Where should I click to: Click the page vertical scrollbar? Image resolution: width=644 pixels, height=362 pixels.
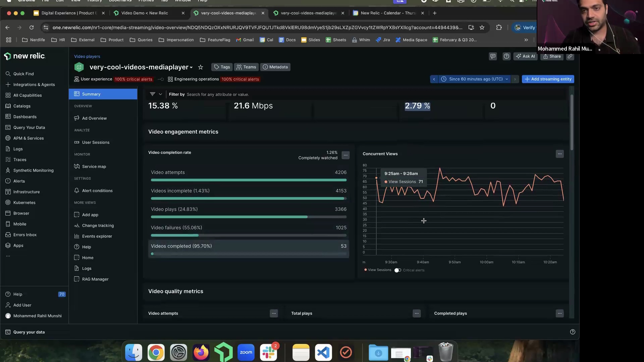572,122
